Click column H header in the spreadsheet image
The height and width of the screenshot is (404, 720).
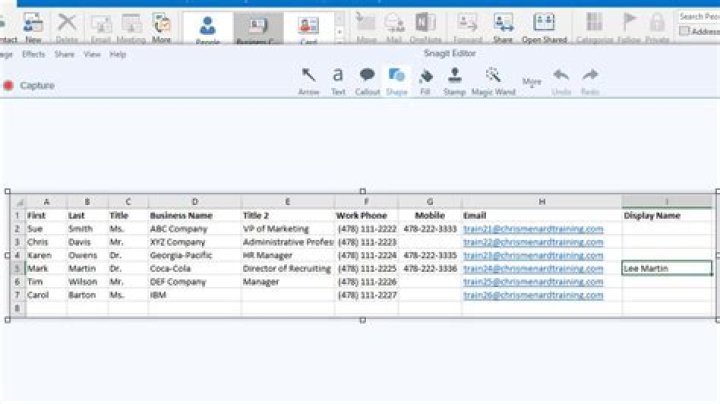pos(542,202)
